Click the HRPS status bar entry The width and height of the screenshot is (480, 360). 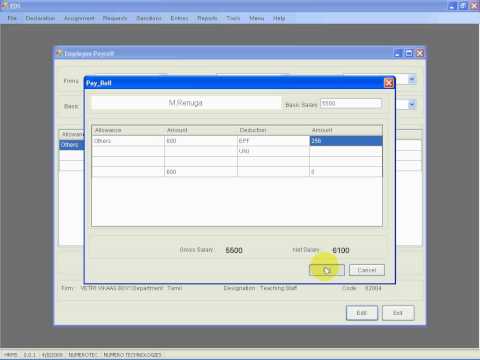[x=11, y=355]
